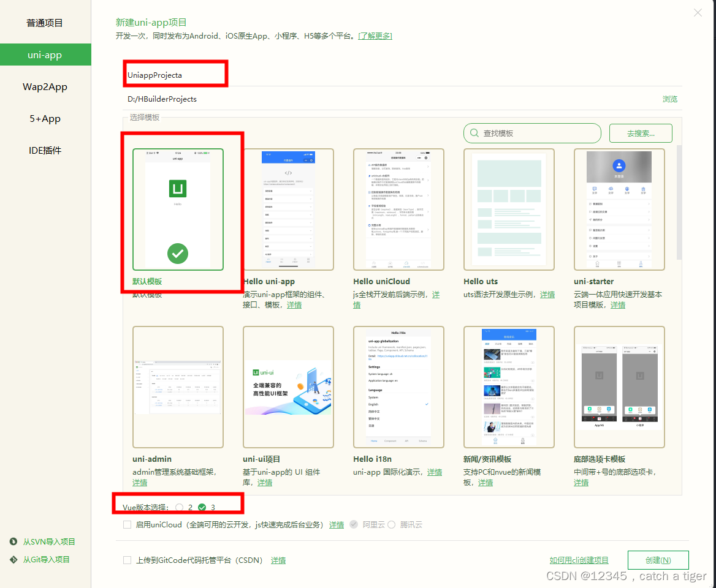Choose Vue version 2 radio button
This screenshot has height=588, width=716.
(180, 507)
